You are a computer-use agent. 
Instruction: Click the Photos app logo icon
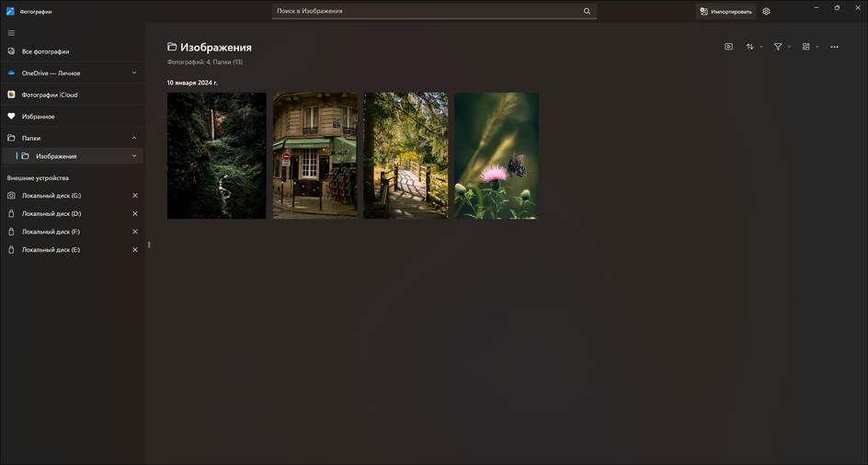(10, 11)
